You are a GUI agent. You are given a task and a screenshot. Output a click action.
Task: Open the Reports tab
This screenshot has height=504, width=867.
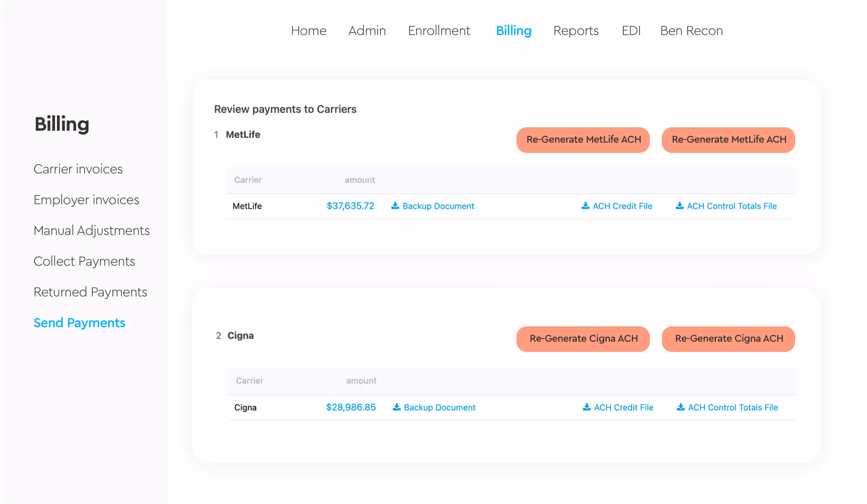point(576,31)
